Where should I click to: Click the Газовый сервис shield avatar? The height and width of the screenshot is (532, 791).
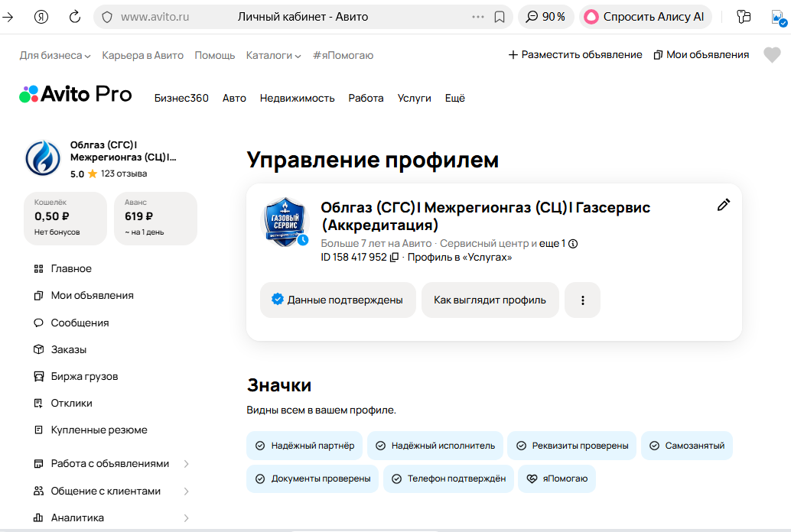click(285, 222)
